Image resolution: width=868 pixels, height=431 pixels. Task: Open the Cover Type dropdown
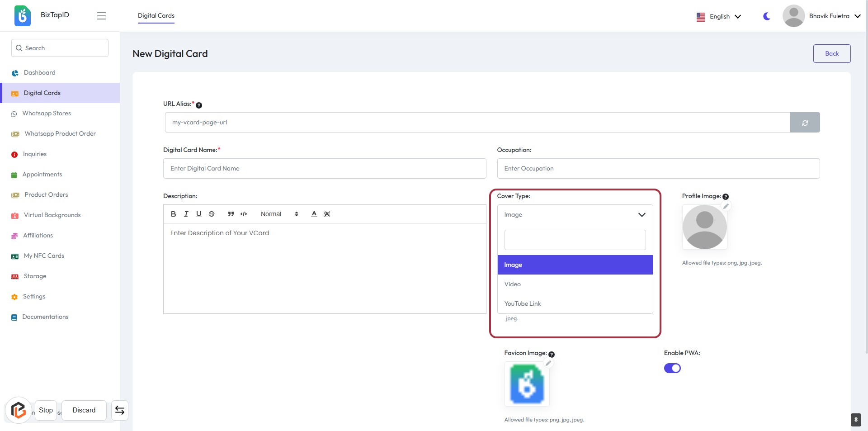[575, 215]
